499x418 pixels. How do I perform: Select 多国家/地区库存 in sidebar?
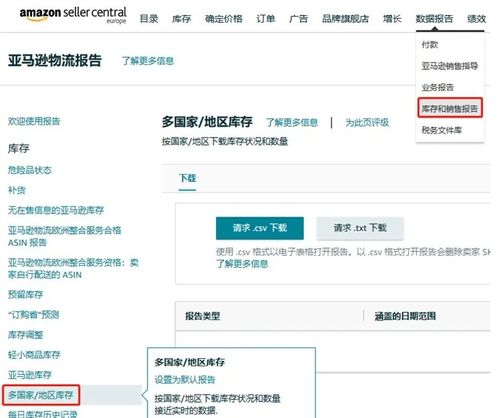pos(41,395)
